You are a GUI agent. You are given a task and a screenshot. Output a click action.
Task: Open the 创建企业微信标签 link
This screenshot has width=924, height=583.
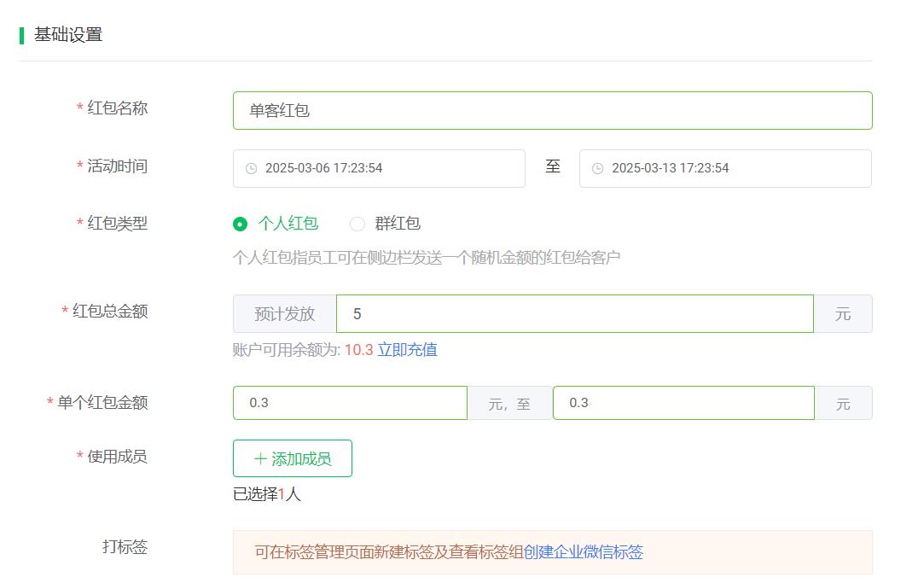point(584,551)
